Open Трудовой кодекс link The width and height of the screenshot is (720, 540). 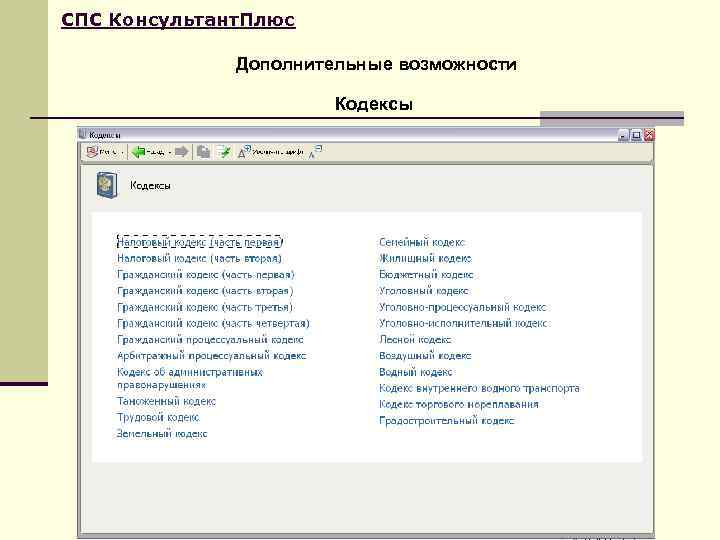click(x=158, y=417)
